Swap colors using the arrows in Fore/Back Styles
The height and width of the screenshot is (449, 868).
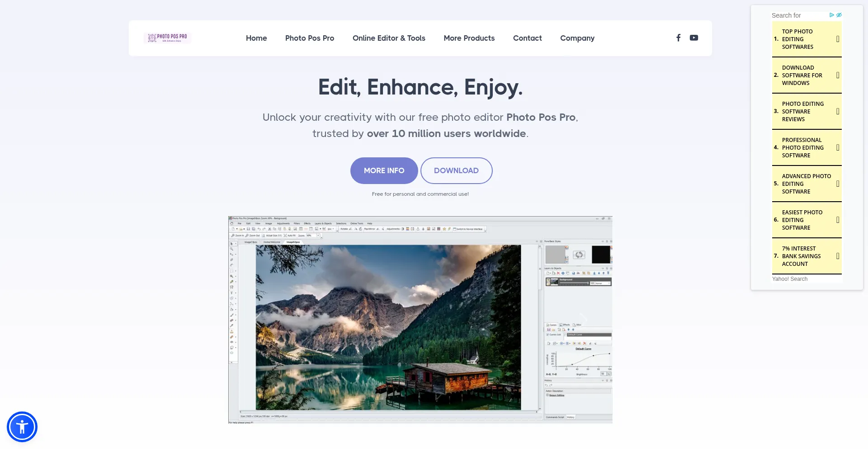[579, 255]
